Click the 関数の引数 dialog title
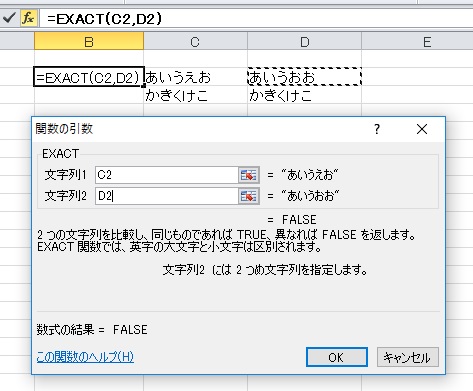 [x=64, y=129]
